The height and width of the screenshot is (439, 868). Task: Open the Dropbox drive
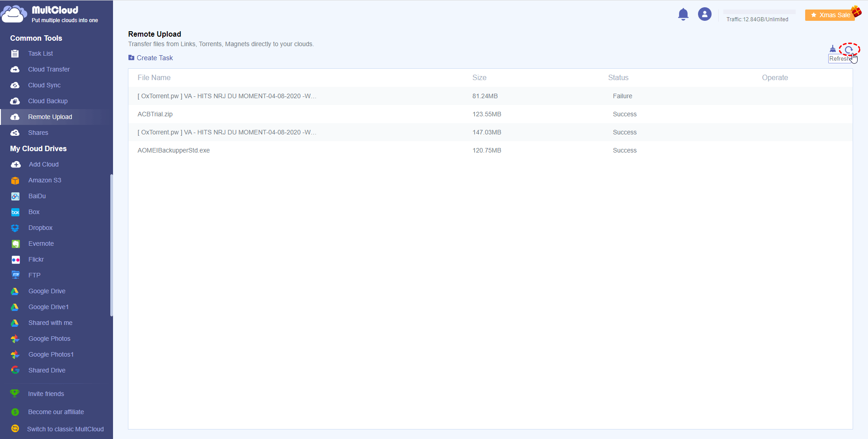[41, 228]
